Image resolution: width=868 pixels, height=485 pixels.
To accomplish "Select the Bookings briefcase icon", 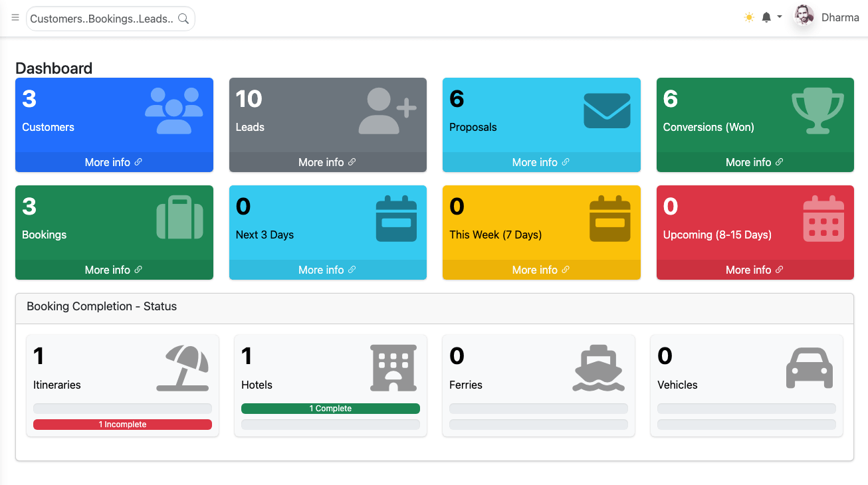I will (x=179, y=217).
